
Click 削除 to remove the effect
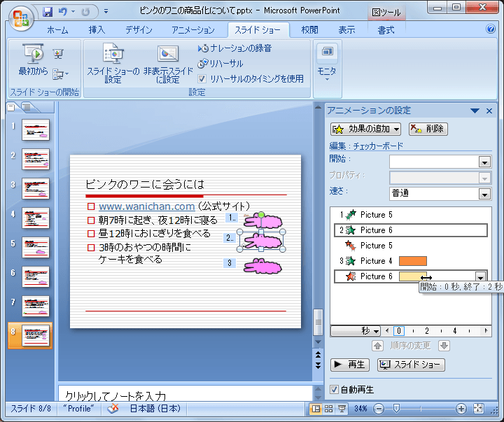(x=428, y=129)
